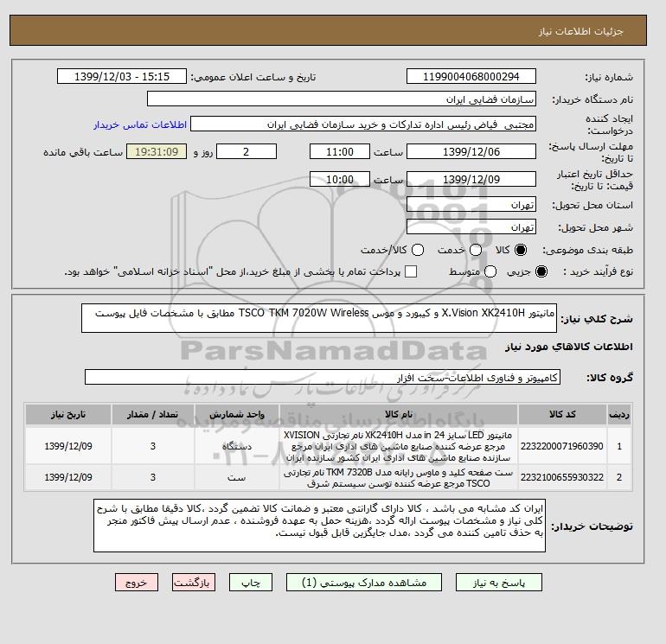Select the کالا/خدمت radio button
The height and width of the screenshot is (644, 666).
tap(418, 250)
